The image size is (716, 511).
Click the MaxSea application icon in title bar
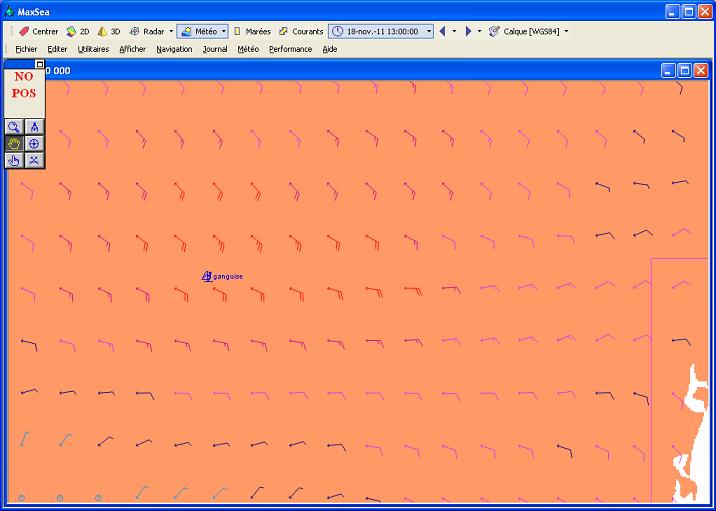(x=9, y=11)
